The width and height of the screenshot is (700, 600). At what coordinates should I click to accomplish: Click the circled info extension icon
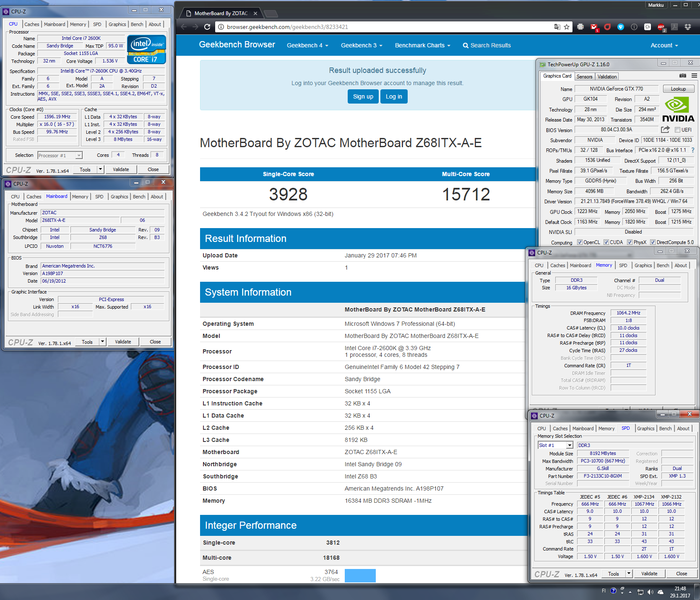point(634,27)
